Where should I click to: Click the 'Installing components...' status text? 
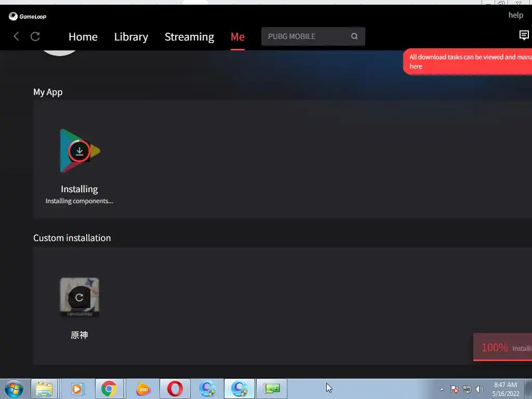point(79,201)
